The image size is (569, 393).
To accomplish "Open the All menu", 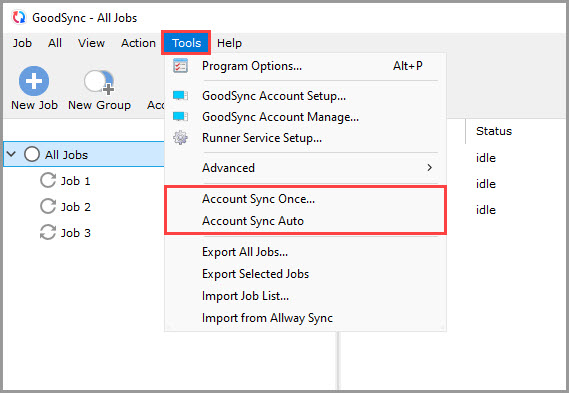I will pyautogui.click(x=55, y=43).
